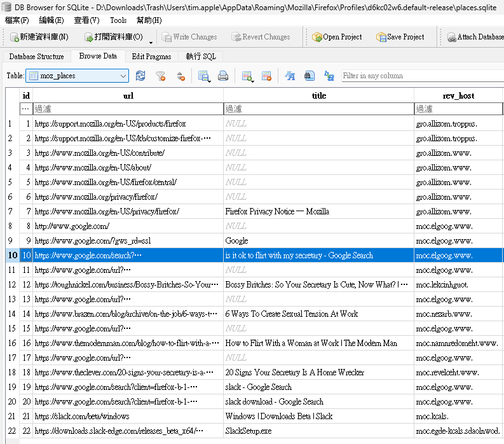504x444 pixels.
Task: Click rev_host cell 'moc.kcals.'
Action: pos(458,416)
